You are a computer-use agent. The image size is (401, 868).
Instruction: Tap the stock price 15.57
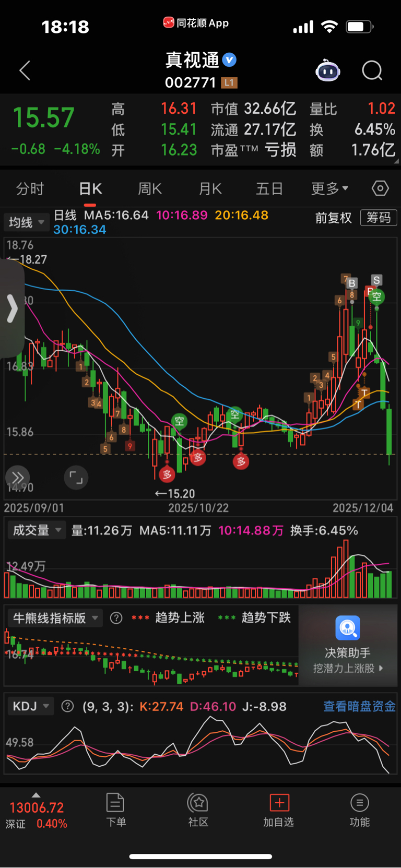pos(43,117)
